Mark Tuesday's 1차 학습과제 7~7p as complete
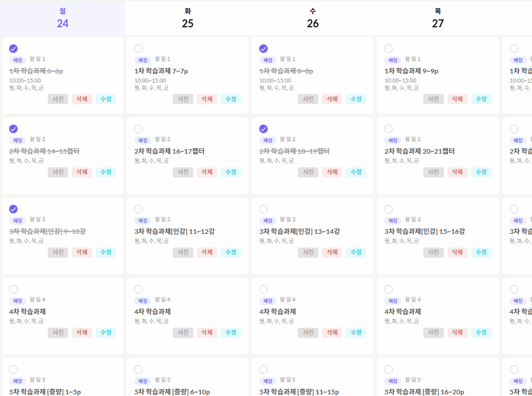The width and height of the screenshot is (532, 396). point(139,48)
